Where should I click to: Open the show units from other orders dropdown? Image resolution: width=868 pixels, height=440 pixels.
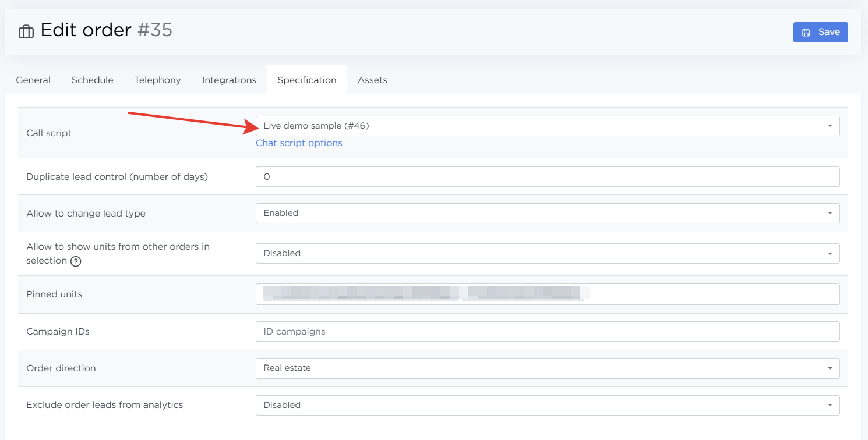pos(547,253)
